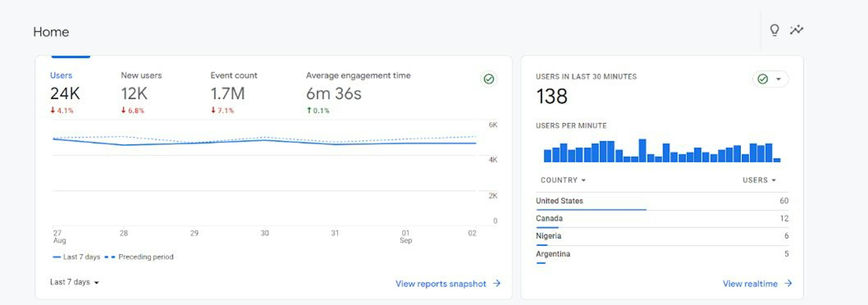Click the Last 7 days legend entry

[76, 257]
